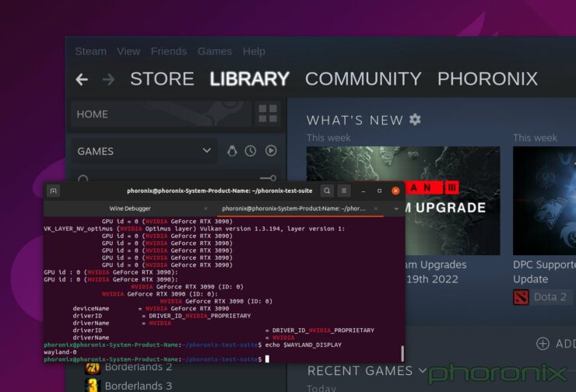Select Borderlands 2 in the games list
Screen dimensions: 576x392
coord(139,367)
